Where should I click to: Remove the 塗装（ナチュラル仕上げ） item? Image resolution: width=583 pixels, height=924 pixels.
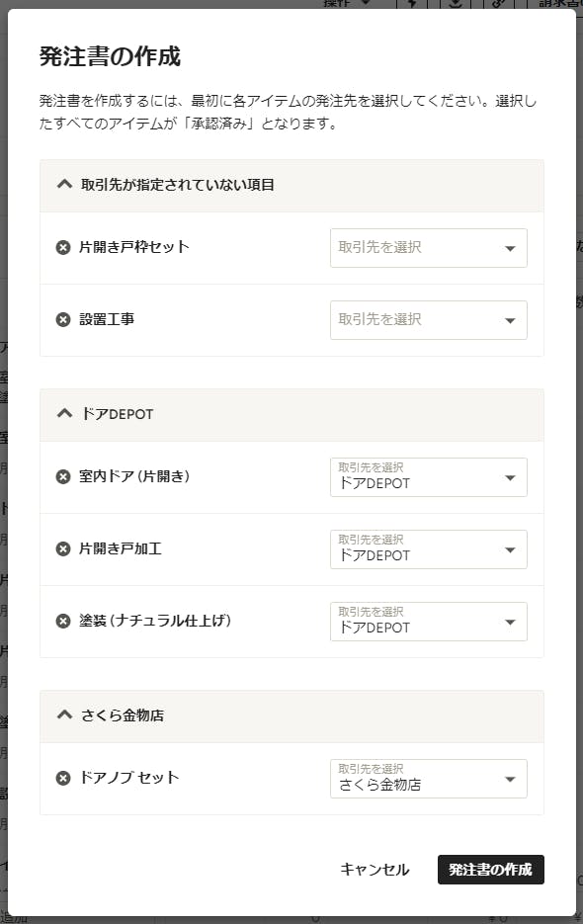[63, 622]
